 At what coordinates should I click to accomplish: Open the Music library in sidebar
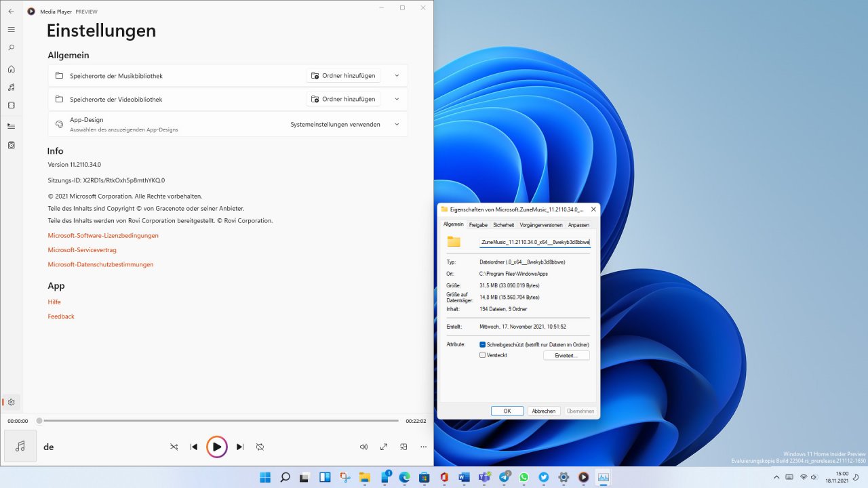[x=11, y=87]
